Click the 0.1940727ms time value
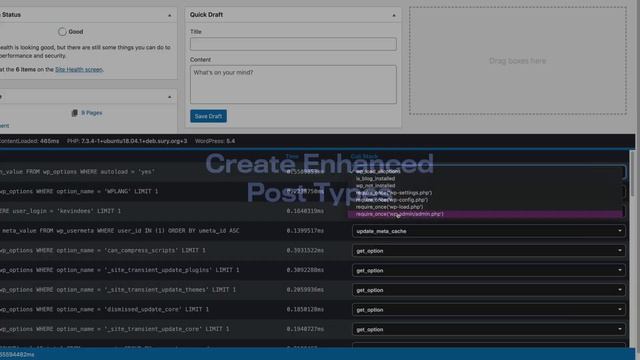 point(305,329)
